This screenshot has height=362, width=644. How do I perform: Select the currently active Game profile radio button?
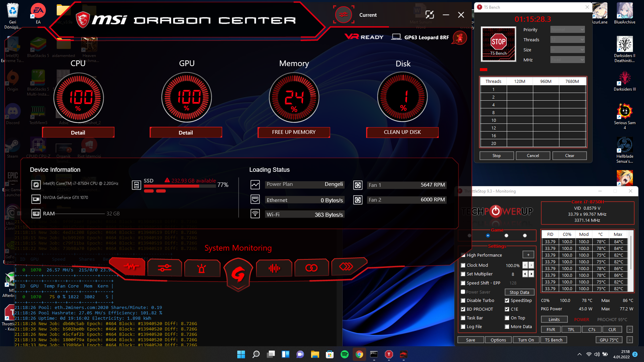tap(488, 236)
